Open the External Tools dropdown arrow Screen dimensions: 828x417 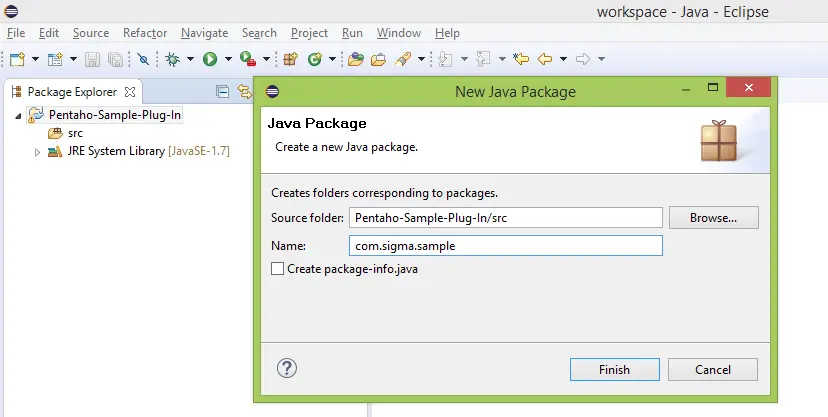pyautogui.click(x=267, y=59)
